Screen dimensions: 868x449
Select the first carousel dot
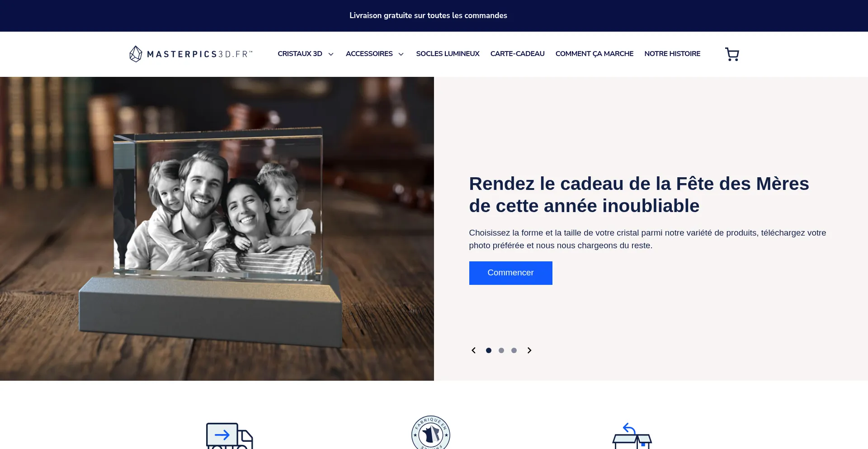click(x=489, y=350)
